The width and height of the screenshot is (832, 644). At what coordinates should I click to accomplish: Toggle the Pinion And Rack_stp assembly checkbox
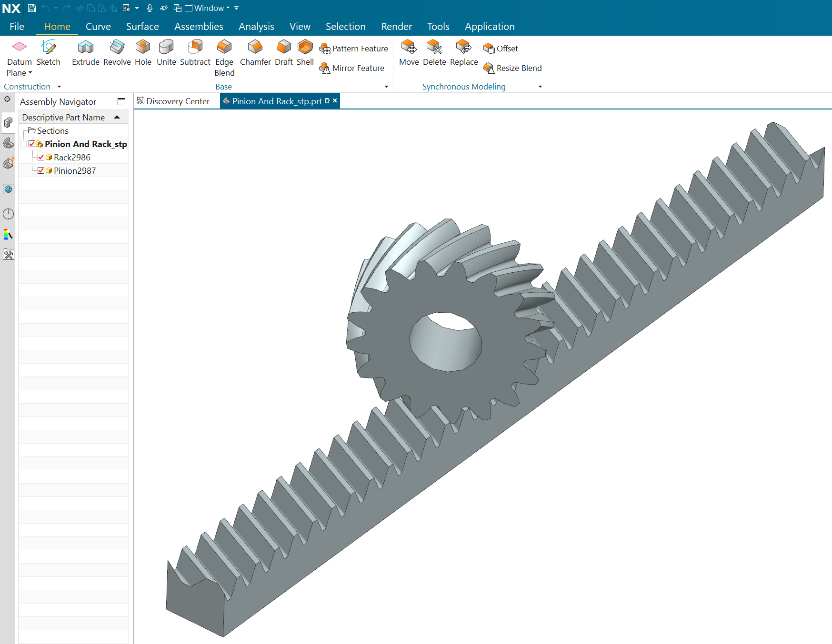click(x=32, y=144)
